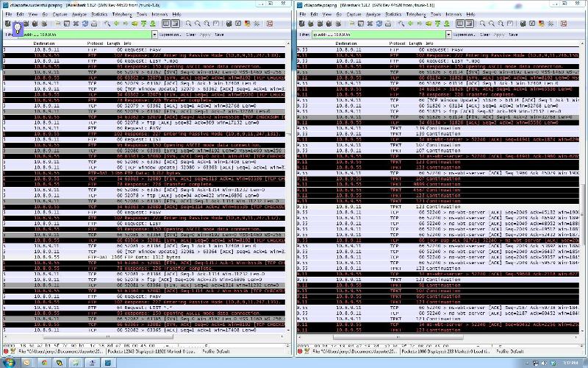Click Profile: Default in right status bar
The height and width of the screenshot is (368, 588).
pos(509,352)
